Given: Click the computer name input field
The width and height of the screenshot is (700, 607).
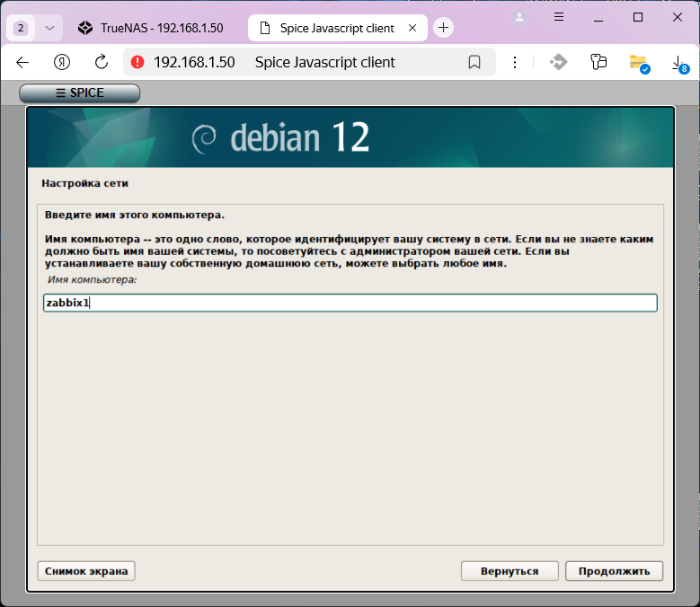Looking at the screenshot, I should pos(350,303).
